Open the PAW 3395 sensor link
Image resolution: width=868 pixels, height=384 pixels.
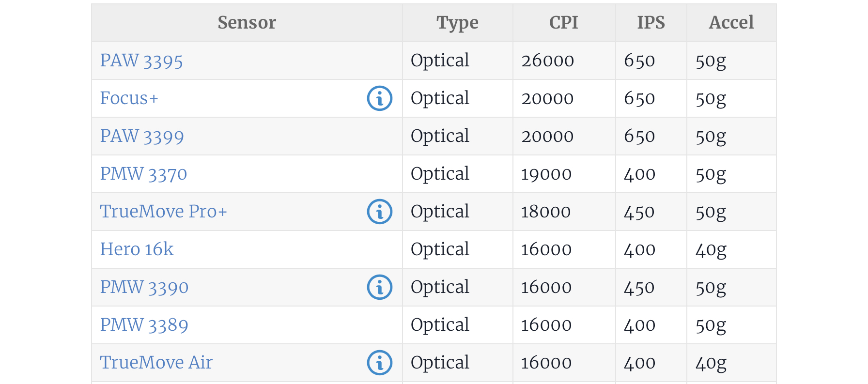141,61
